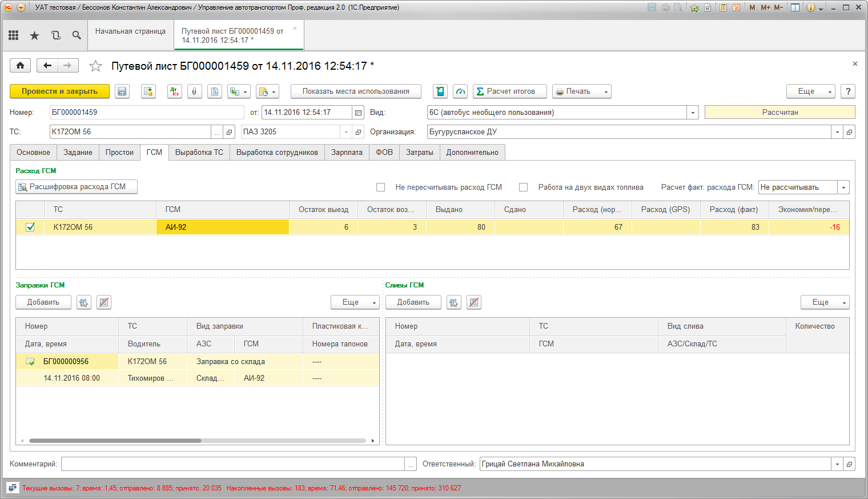This screenshot has width=868, height=499.
Task: Open the create-based-on dropdown icon
Action: [239, 91]
